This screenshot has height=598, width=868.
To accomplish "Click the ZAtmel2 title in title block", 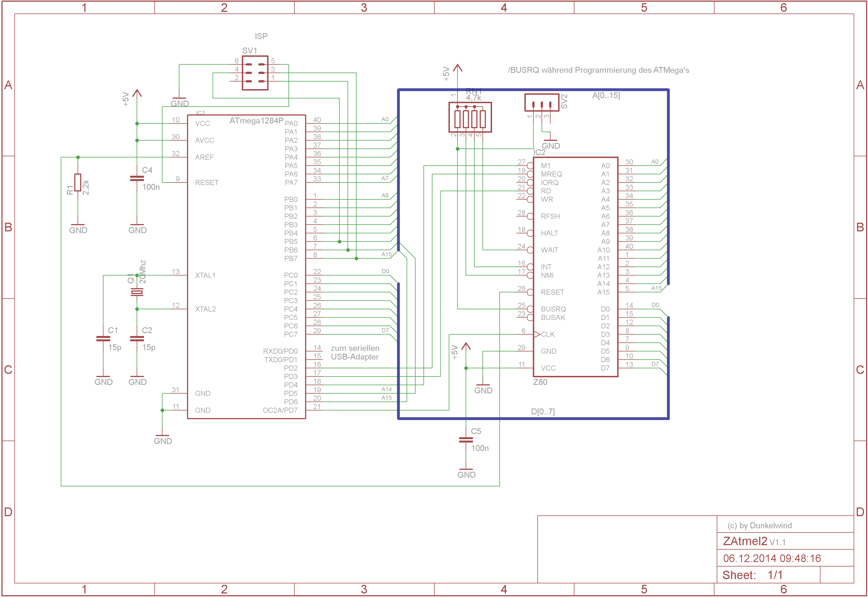I will pos(745,541).
